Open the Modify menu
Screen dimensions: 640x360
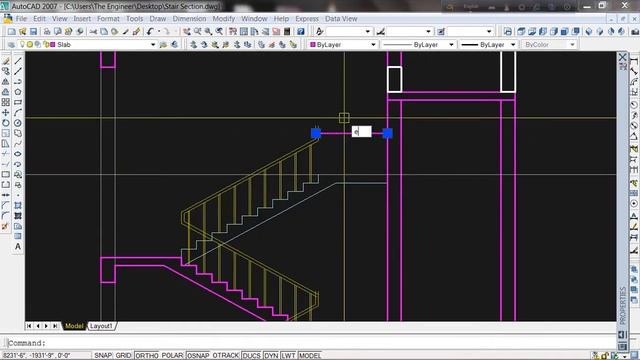pyautogui.click(x=224, y=19)
